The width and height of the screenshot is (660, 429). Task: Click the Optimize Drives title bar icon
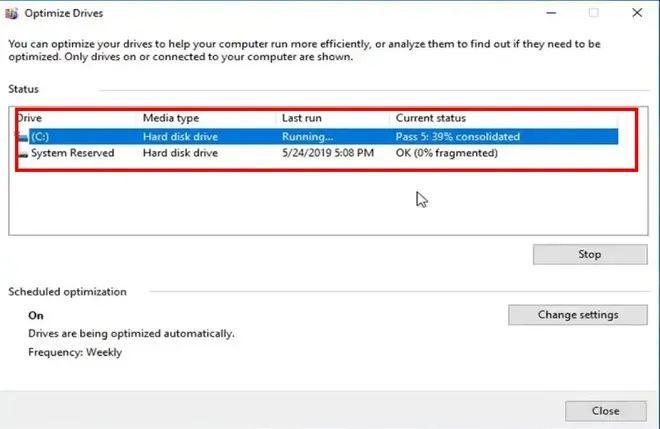coord(14,14)
